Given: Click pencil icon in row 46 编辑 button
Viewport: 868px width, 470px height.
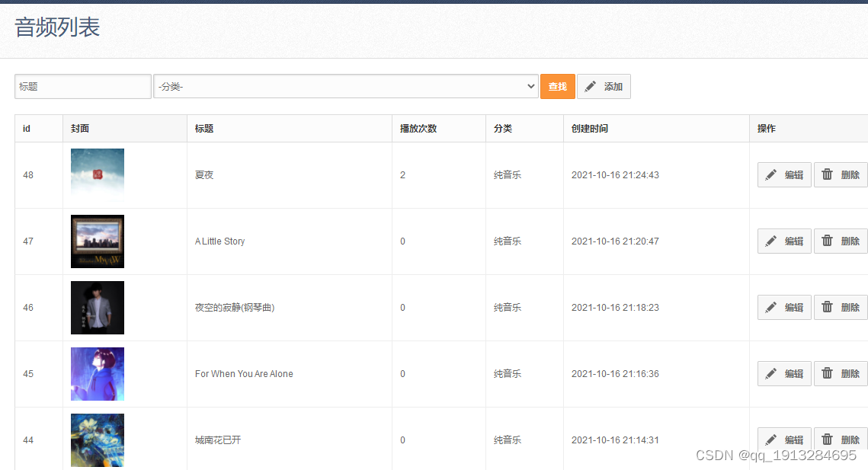Looking at the screenshot, I should click(770, 307).
